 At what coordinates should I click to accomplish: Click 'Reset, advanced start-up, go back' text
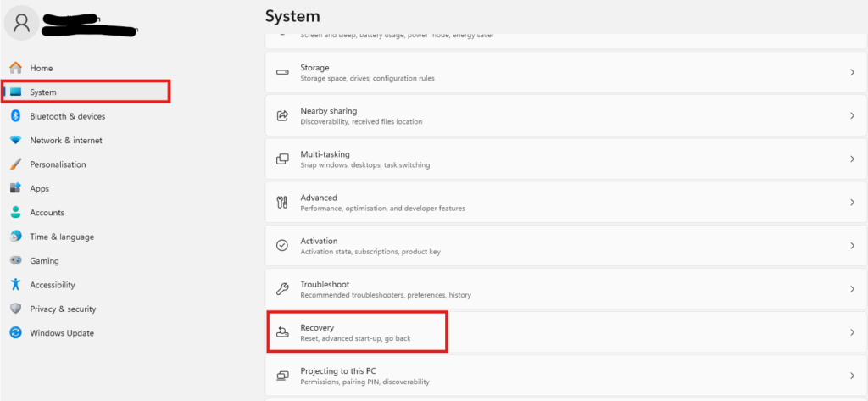[355, 338]
